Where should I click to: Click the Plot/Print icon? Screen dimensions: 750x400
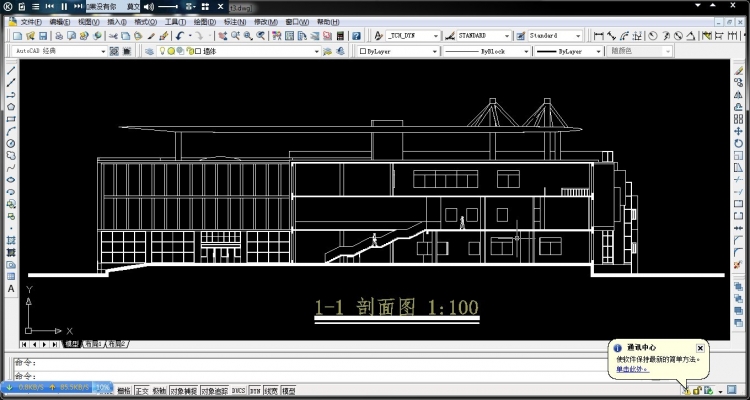tap(59, 36)
